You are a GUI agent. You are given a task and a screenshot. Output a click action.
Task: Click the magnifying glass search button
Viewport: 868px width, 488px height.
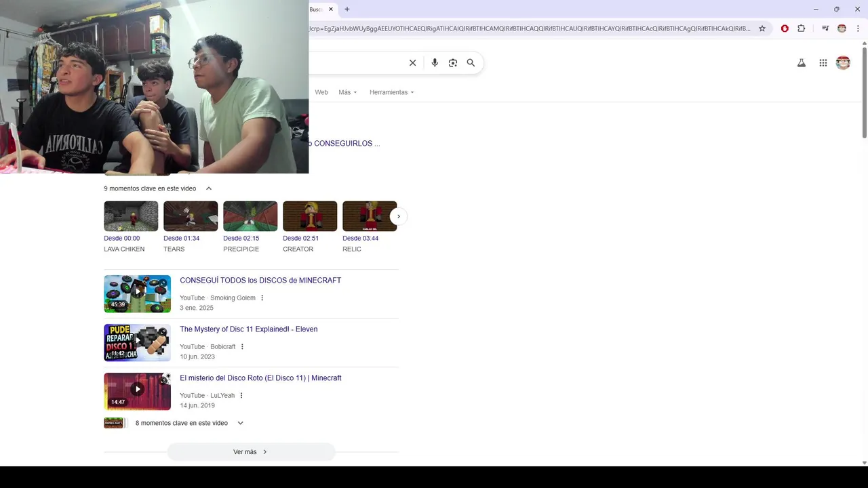[x=471, y=63]
